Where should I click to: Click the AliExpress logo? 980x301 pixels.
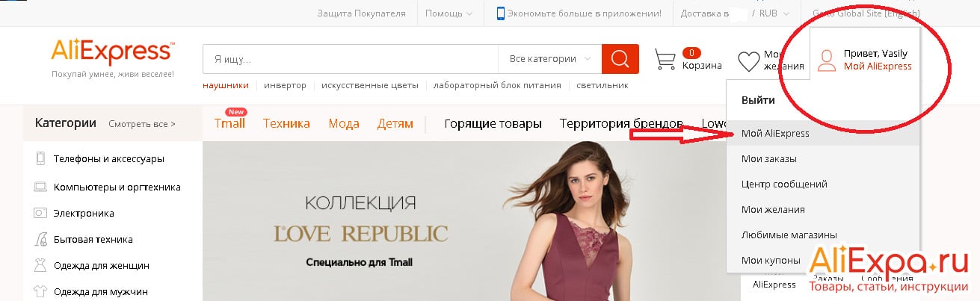pos(112,52)
